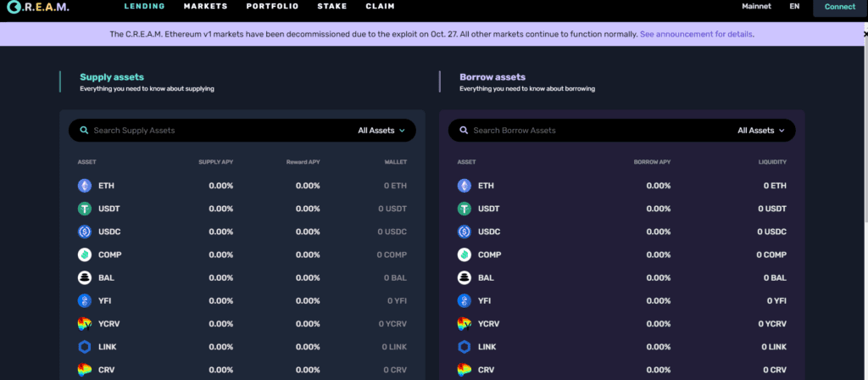Image resolution: width=868 pixels, height=380 pixels.
Task: Click BAL icon in Borrow assets
Action: [x=464, y=277]
